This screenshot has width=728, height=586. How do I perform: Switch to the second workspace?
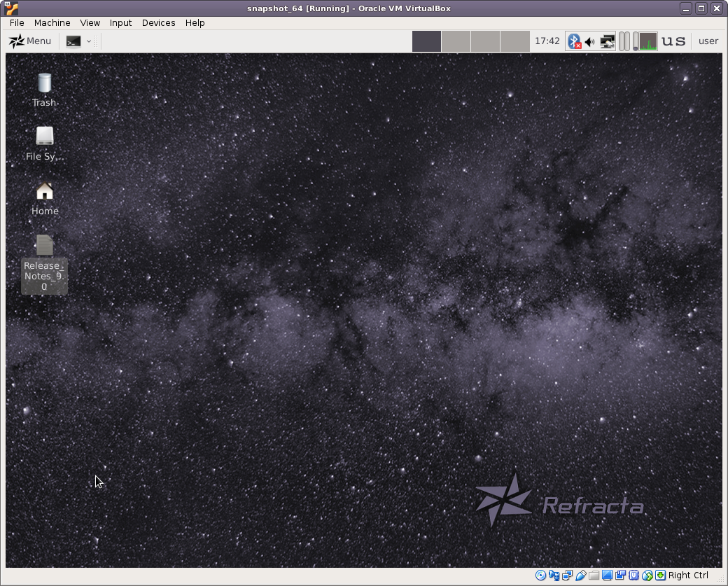coord(456,41)
